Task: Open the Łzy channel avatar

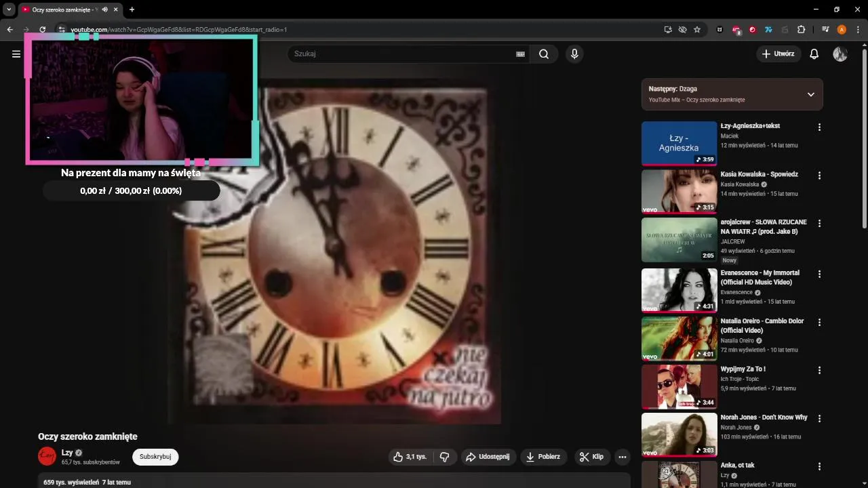Action: tap(47, 457)
